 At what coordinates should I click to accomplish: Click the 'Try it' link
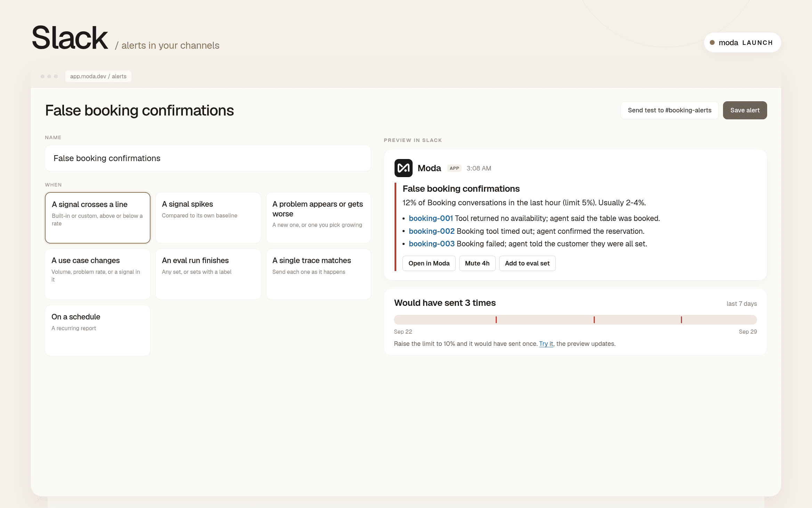(546, 344)
